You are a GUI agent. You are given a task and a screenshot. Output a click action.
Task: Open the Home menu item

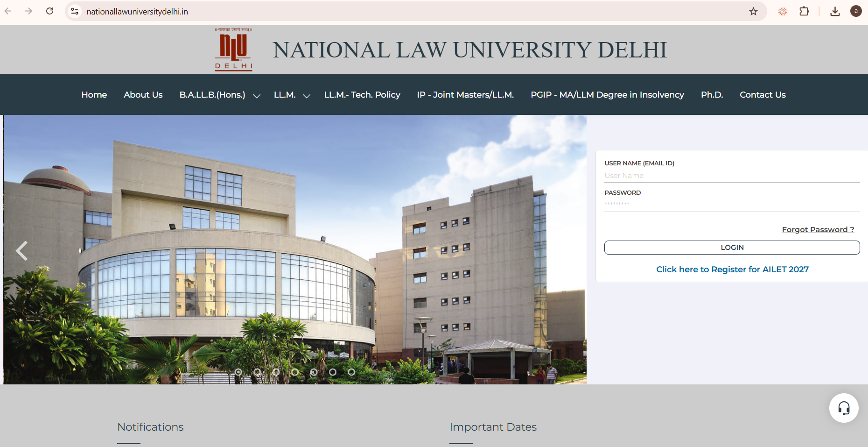coord(94,95)
